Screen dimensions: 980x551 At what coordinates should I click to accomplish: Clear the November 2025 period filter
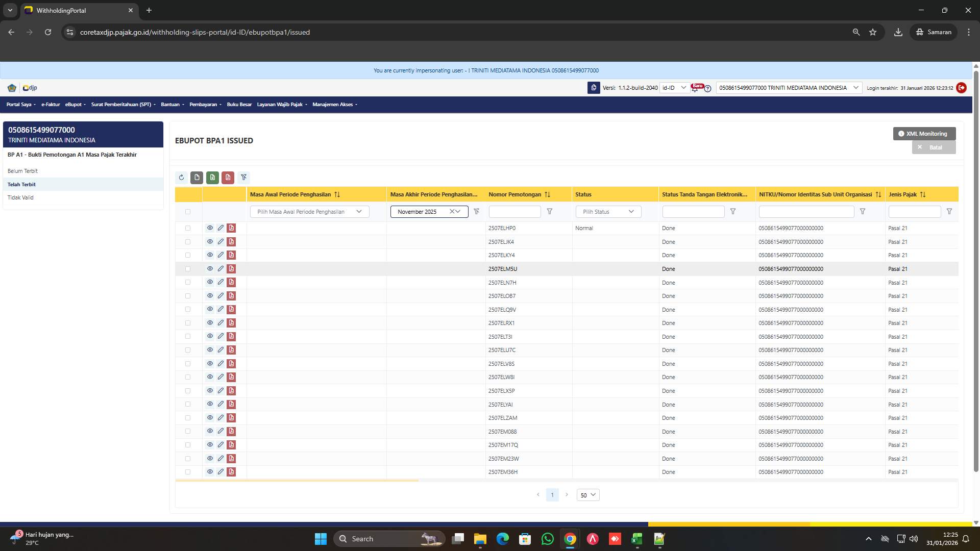451,211
